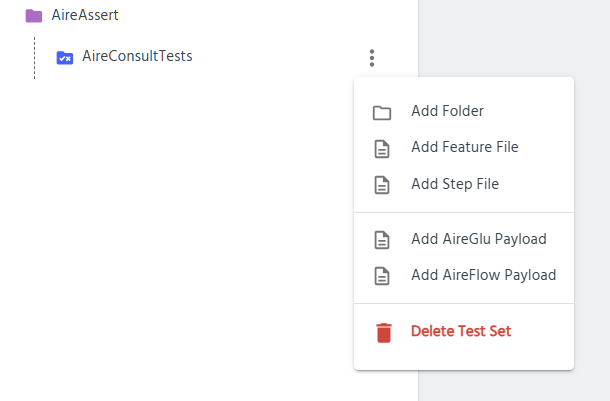Click the file icon beside Add AireGlu Payload

tap(382, 240)
